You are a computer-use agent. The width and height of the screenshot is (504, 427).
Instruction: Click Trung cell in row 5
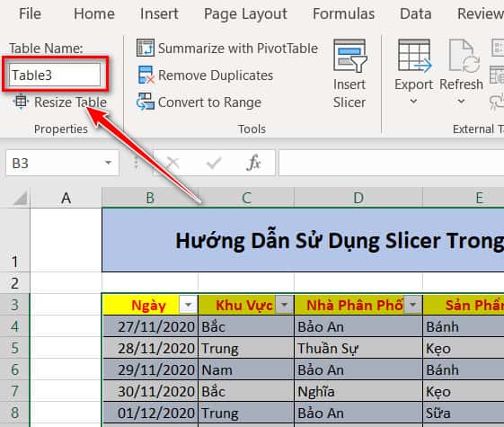(x=246, y=348)
